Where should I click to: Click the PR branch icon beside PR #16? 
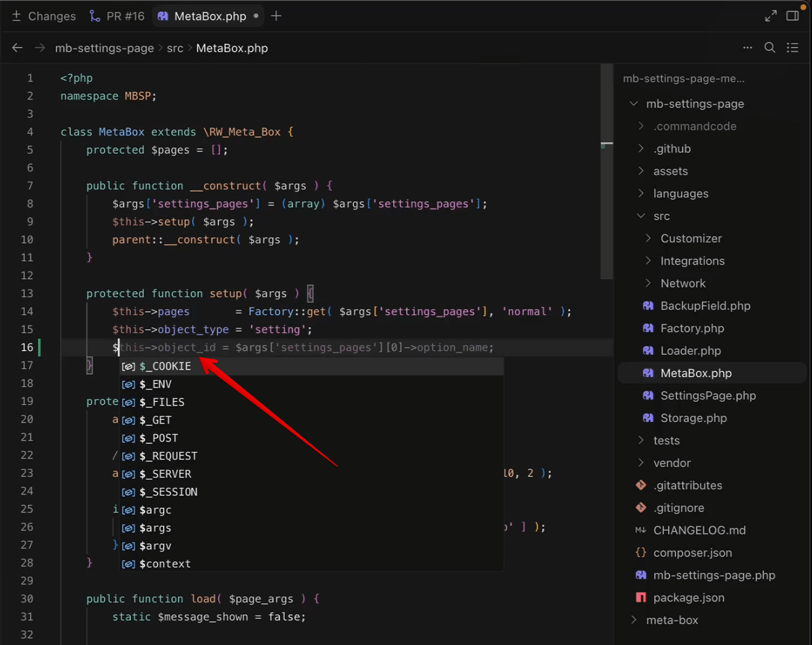[x=95, y=16]
